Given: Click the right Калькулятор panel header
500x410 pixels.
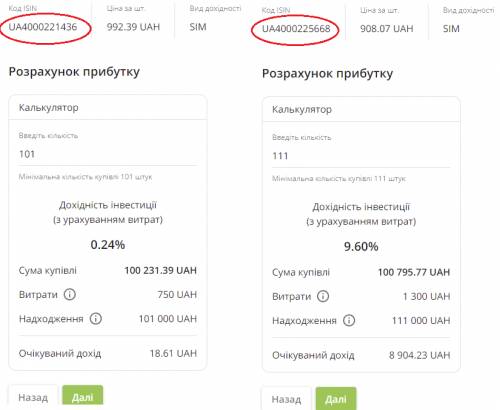Looking at the screenshot, I should [361, 109].
